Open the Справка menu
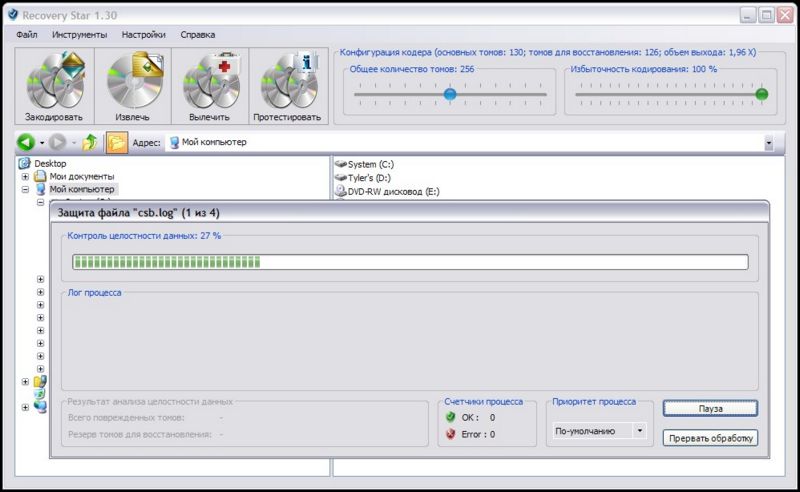 tap(197, 35)
